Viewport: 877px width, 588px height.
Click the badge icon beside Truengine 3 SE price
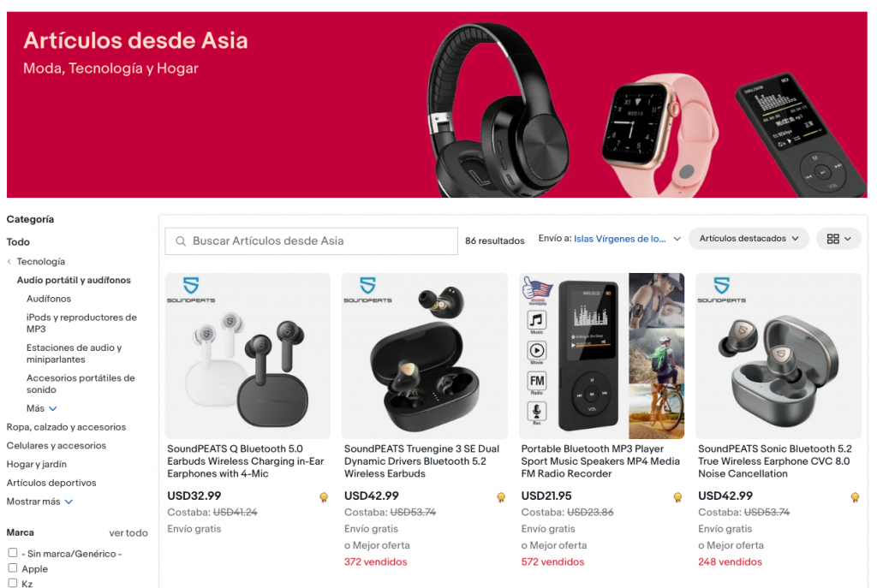coord(501,497)
